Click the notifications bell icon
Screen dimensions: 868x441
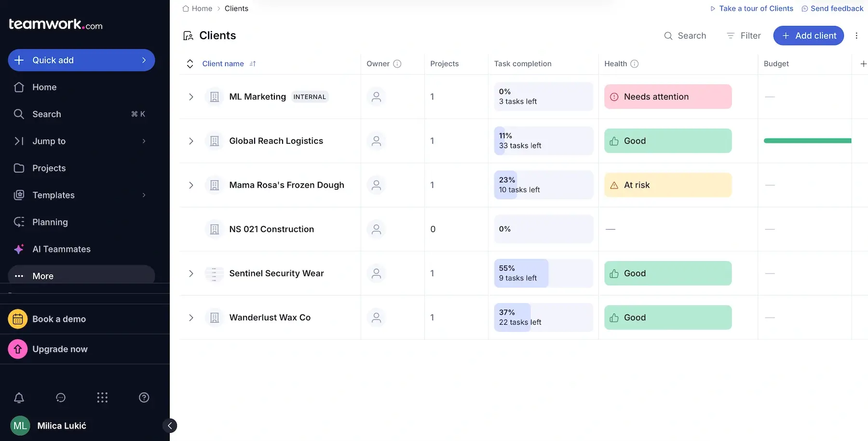point(19,398)
